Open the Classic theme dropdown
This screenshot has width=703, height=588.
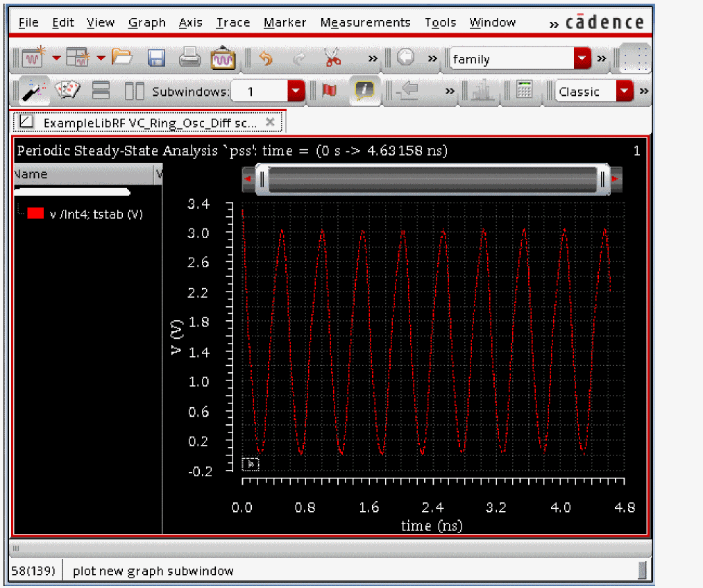tap(625, 92)
